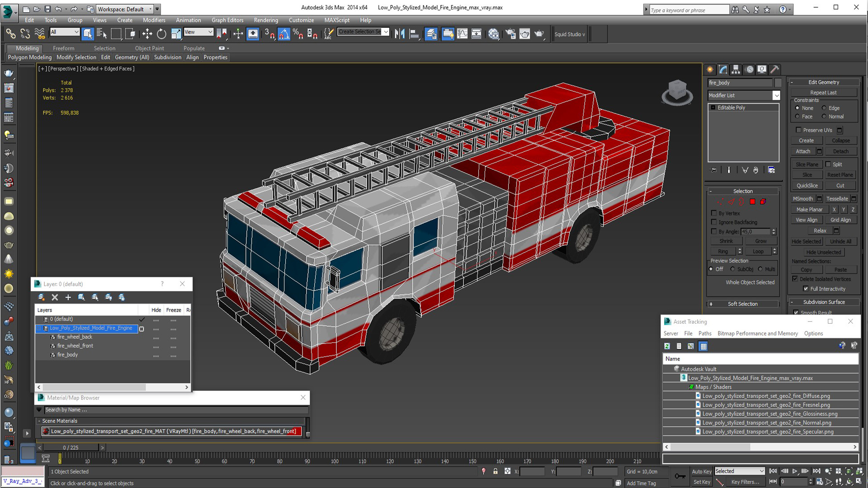Open the Display command panel tab
868x488 pixels.
(762, 69)
